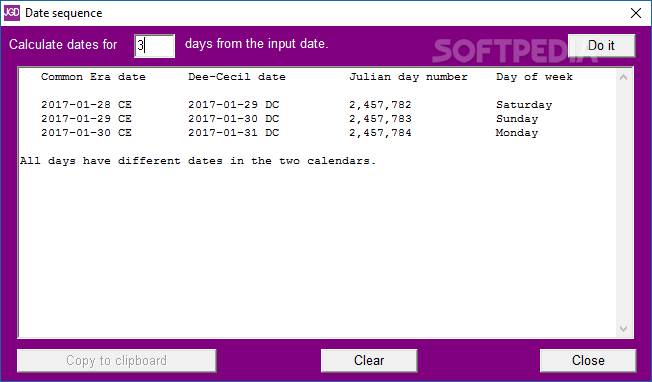Click Julian day number 2,457,782
The image size is (652, 382).
point(380,105)
